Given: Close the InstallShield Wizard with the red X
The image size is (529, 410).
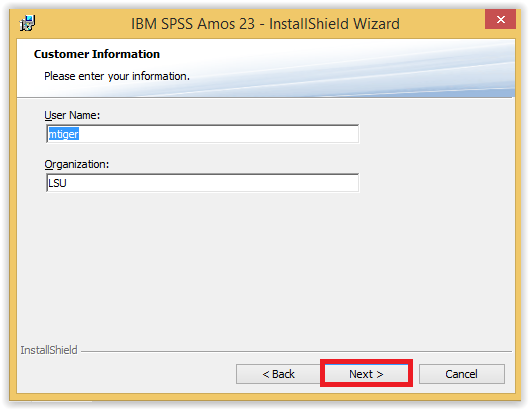Looking at the screenshot, I should (500, 19).
